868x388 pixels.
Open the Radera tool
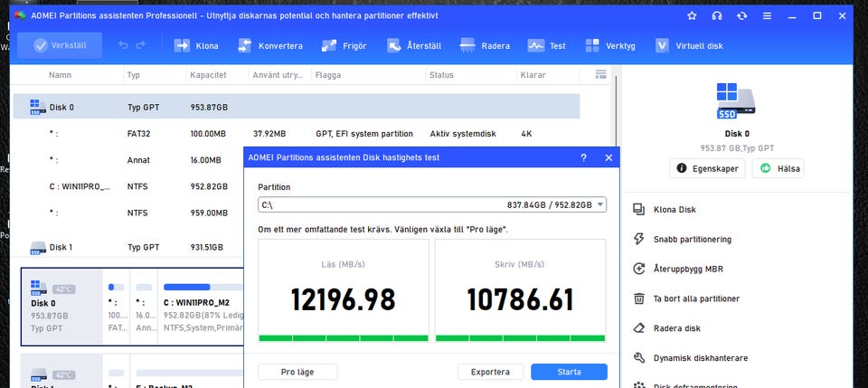[468, 45]
